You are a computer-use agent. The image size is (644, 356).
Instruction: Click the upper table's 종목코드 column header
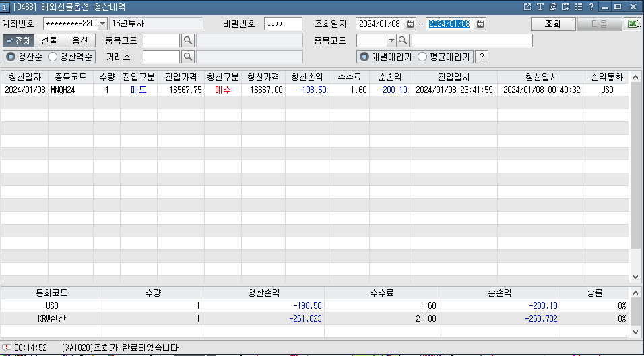[x=71, y=78]
